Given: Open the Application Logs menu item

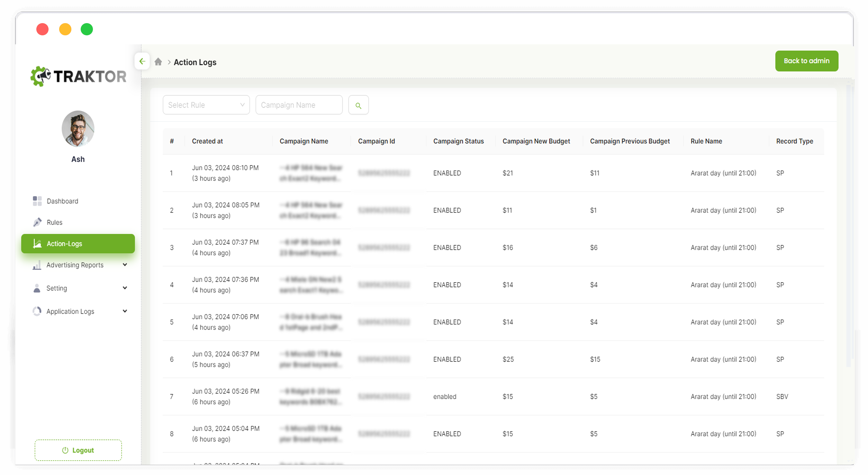Looking at the screenshot, I should tap(78, 312).
